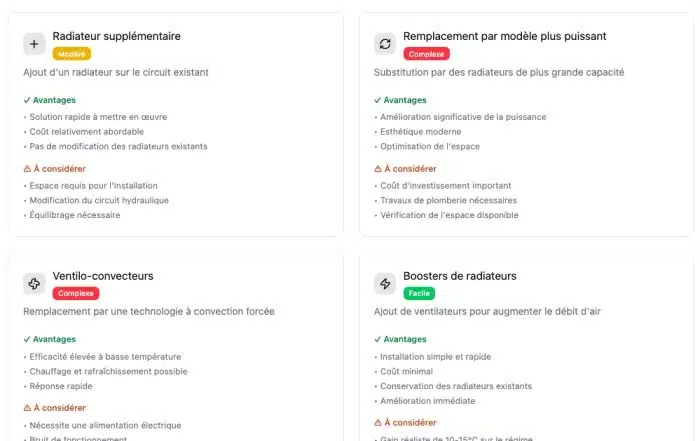Image resolution: width=700 pixels, height=441 pixels.
Task: Click the "Coût d'investissement important" list item
Action: point(445,185)
